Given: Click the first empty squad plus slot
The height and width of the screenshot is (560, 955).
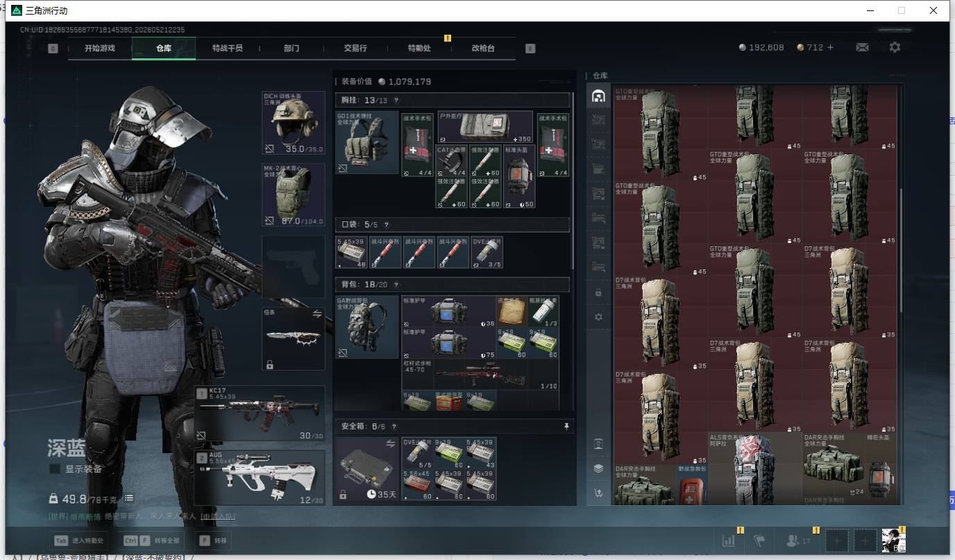Looking at the screenshot, I should [x=837, y=541].
